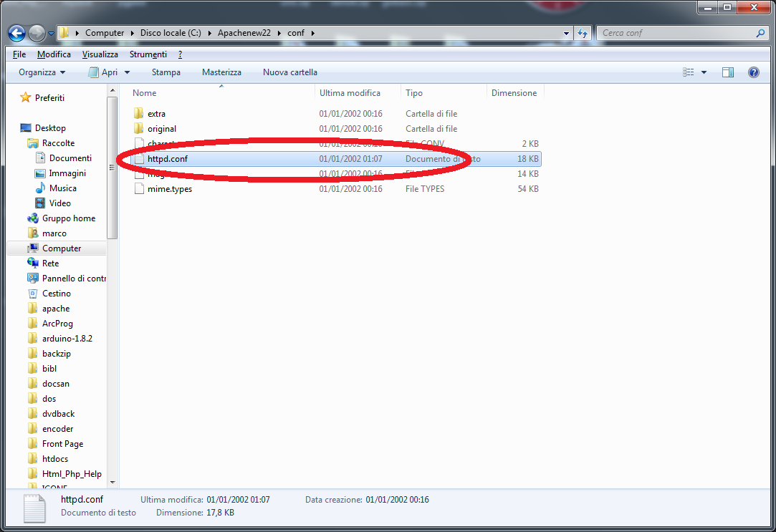Viewport: 776px width, 532px height.
Task: Open Cestino recycle bin in sidebar
Action: click(56, 294)
